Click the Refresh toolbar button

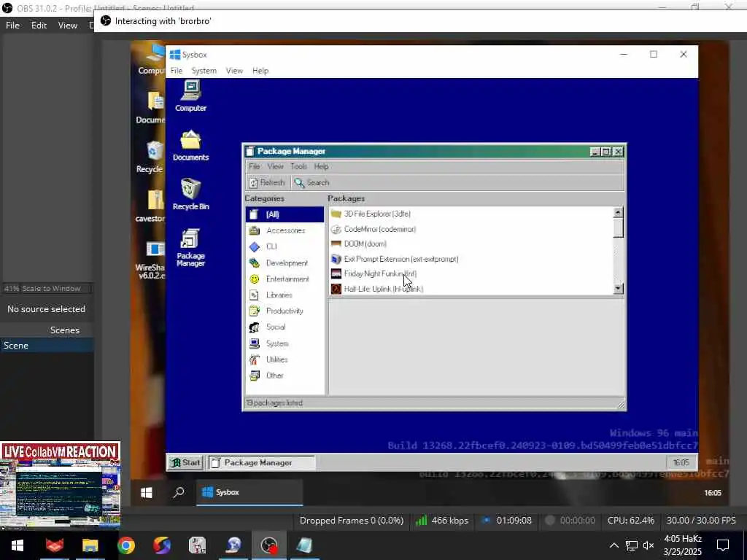click(267, 183)
